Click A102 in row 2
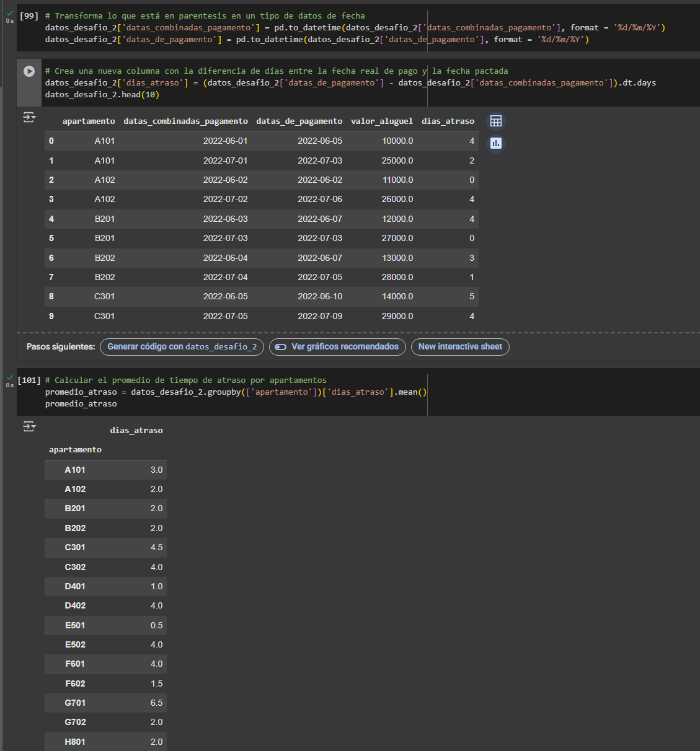700x751 pixels. coord(105,180)
